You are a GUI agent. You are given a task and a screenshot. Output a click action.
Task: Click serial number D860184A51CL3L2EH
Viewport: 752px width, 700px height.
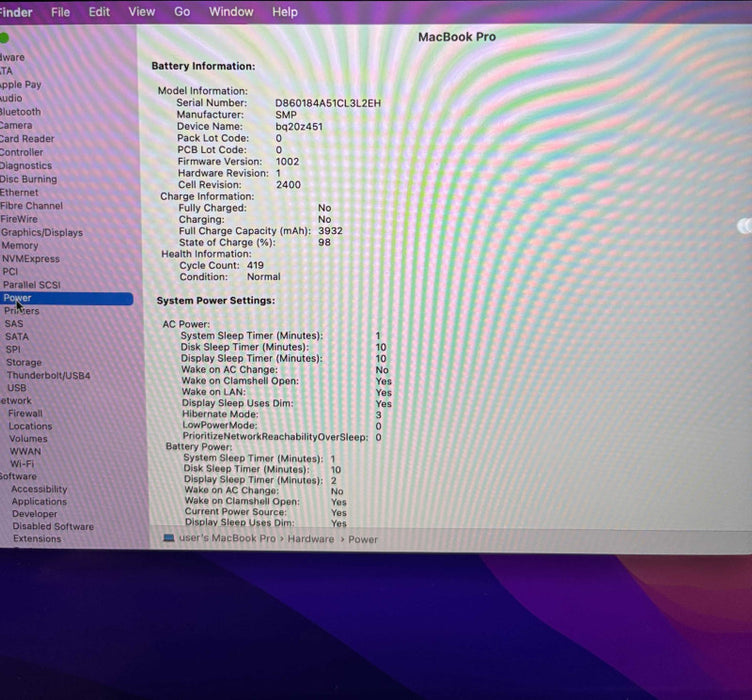tap(328, 103)
